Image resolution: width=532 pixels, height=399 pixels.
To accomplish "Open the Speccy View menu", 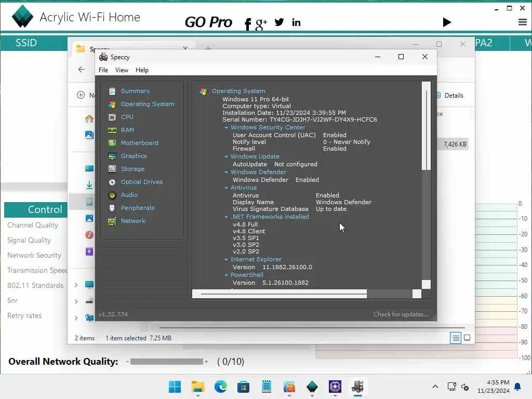I will tap(122, 70).
